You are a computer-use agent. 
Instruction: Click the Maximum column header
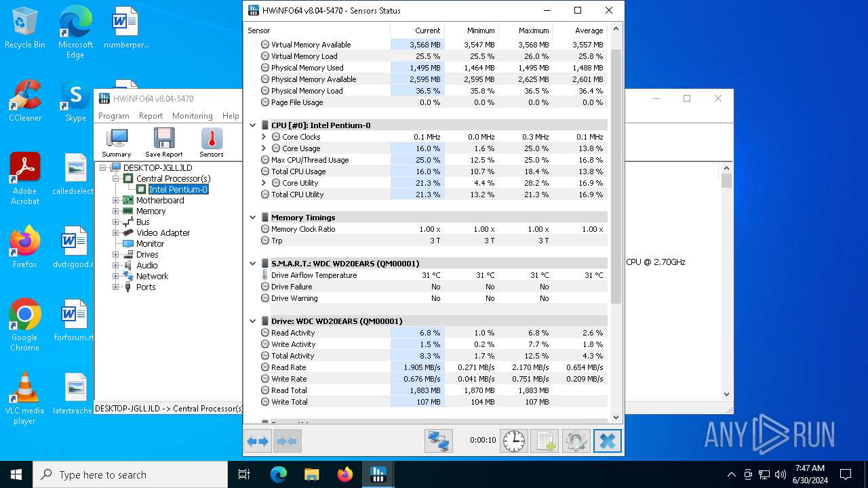pyautogui.click(x=526, y=30)
